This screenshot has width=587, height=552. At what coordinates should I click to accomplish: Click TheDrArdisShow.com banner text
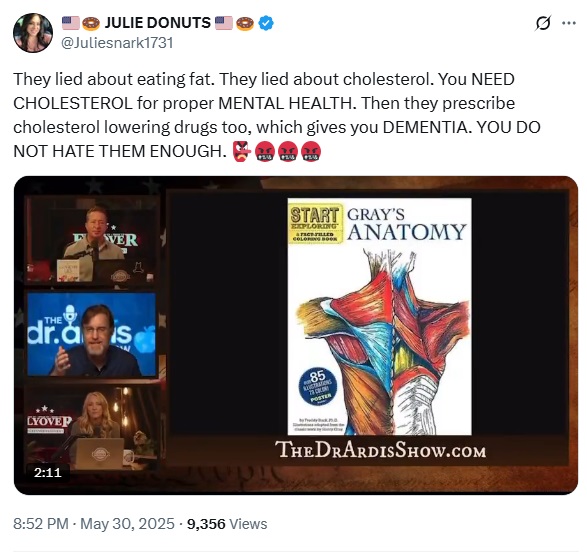coord(380,450)
